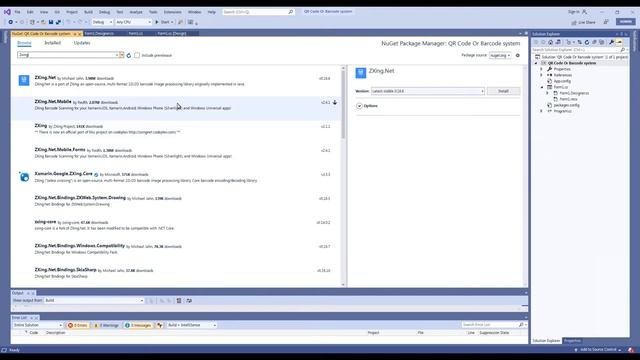Click the Refresh icon in Solution Explorer toolbar
This screenshot has height=360, width=640.
(x=587, y=42)
